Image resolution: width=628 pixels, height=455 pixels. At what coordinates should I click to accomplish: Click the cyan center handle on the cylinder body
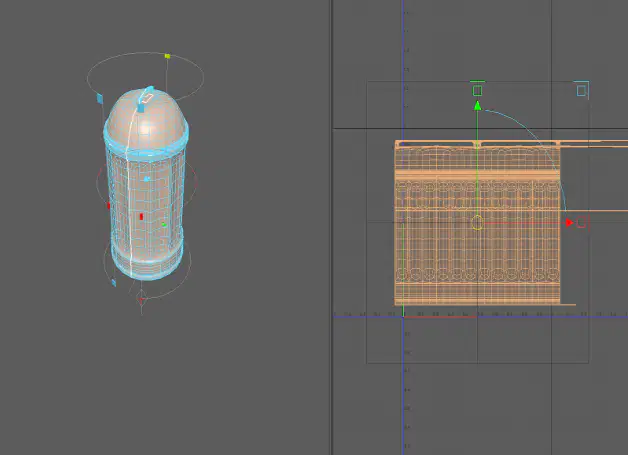coord(147,179)
